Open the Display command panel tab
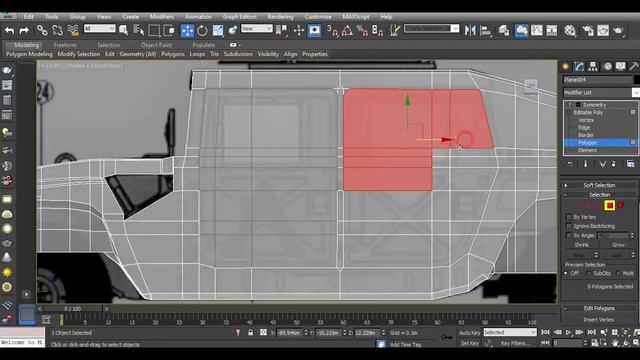This screenshot has height=360, width=640. coord(620,67)
